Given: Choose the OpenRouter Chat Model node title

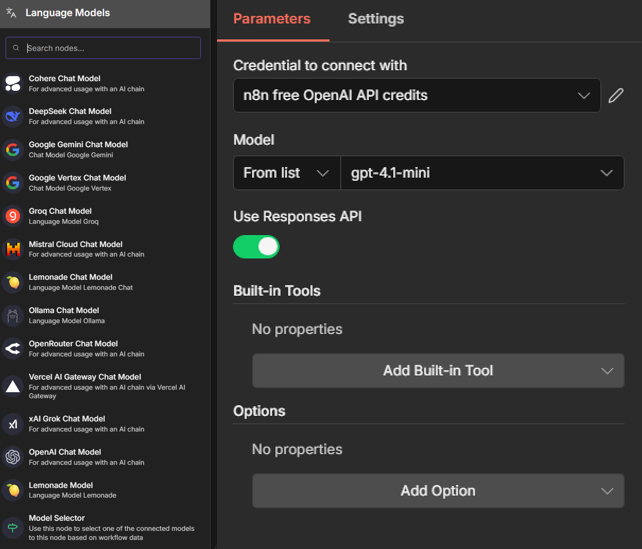Looking at the screenshot, I should click(x=73, y=343).
